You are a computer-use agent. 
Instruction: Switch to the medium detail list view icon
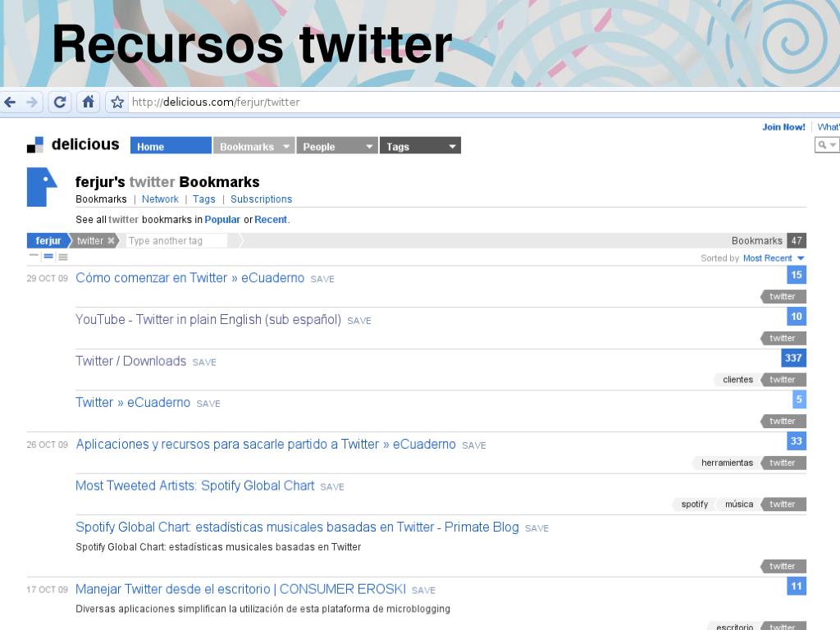48,257
